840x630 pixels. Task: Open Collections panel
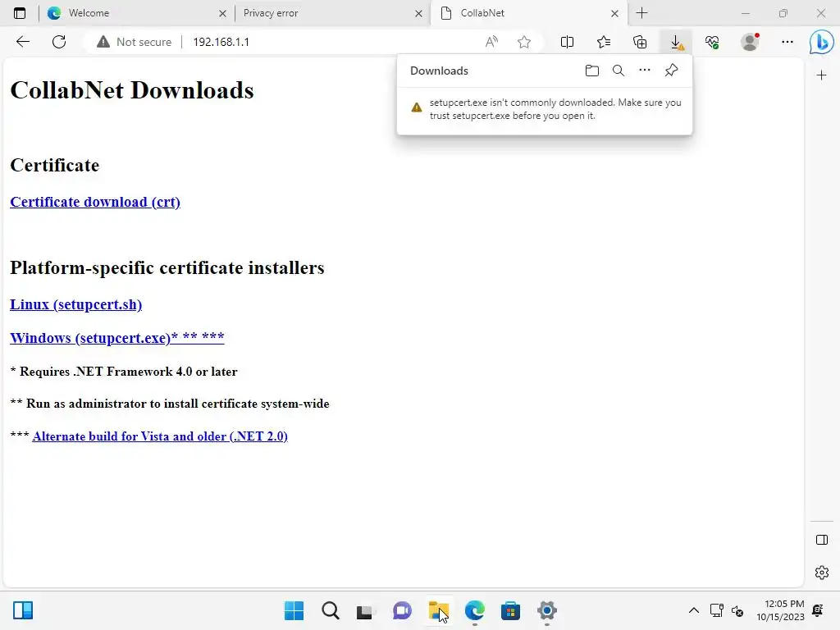(x=640, y=42)
